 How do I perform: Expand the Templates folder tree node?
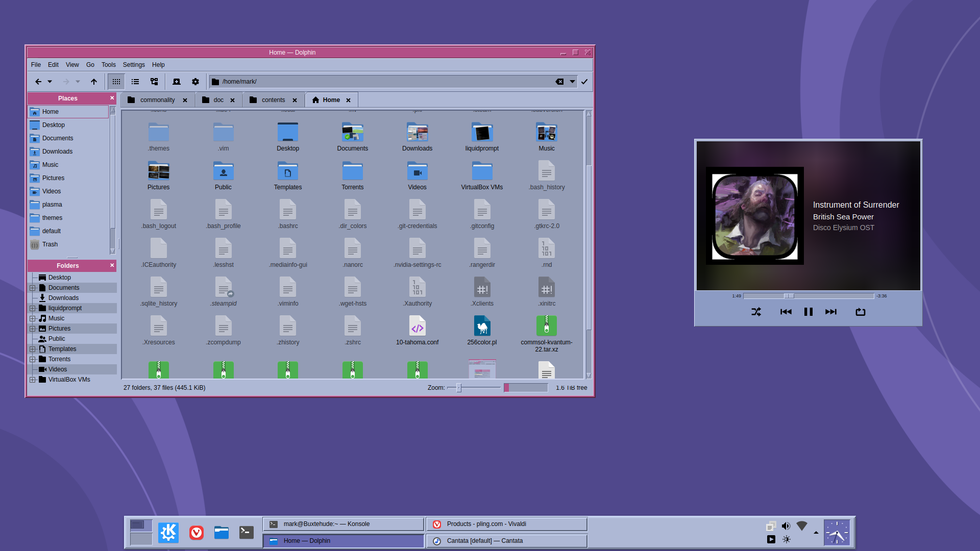coord(33,349)
